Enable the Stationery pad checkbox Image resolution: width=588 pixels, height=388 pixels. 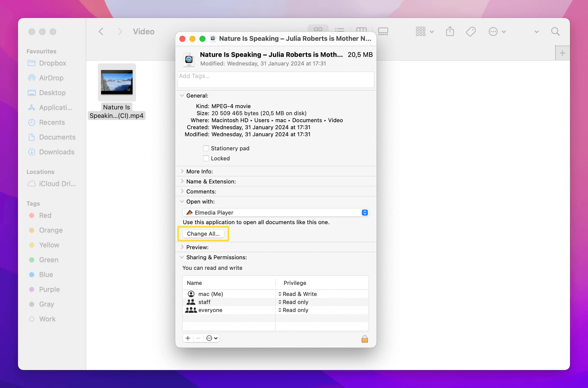[x=206, y=148]
